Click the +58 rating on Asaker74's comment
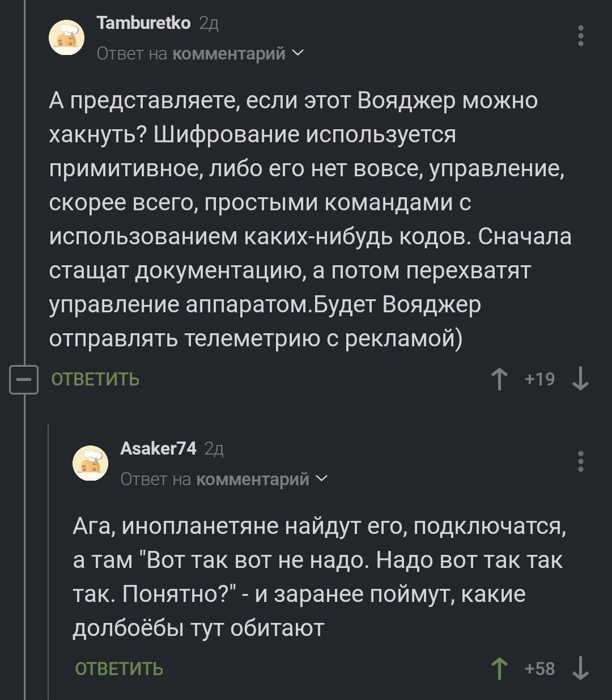Viewport: 612px width, 700px height. (x=539, y=669)
